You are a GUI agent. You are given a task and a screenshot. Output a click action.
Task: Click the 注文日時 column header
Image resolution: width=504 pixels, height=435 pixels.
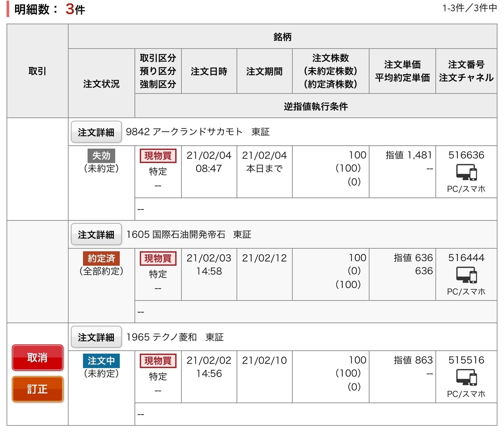[x=209, y=71]
